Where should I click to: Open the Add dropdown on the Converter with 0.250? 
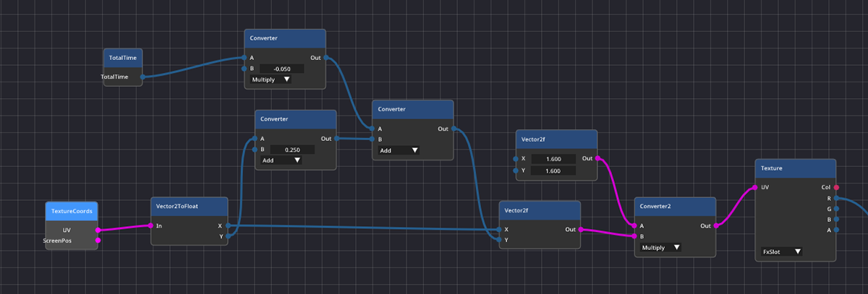pos(281,160)
